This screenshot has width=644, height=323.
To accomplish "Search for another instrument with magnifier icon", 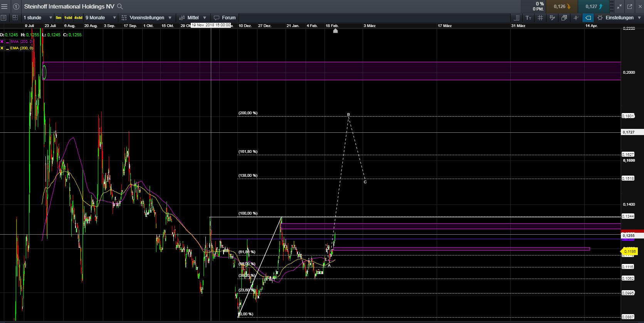I will click(120, 6).
